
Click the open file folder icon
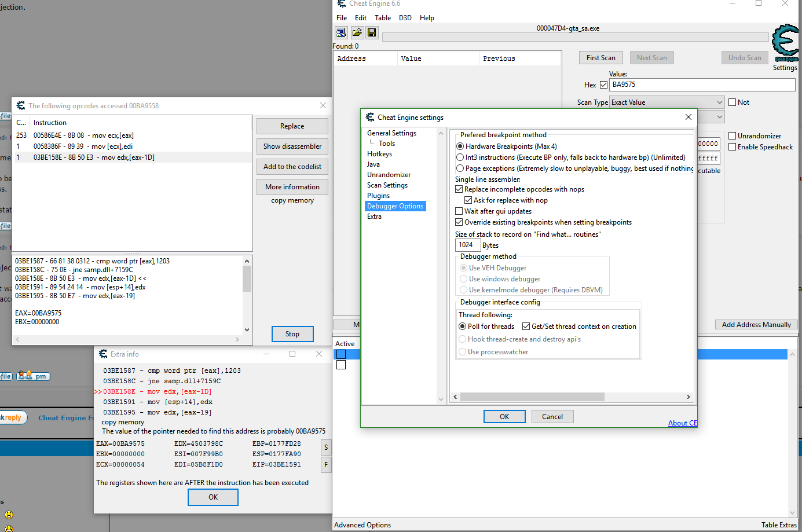click(357, 32)
